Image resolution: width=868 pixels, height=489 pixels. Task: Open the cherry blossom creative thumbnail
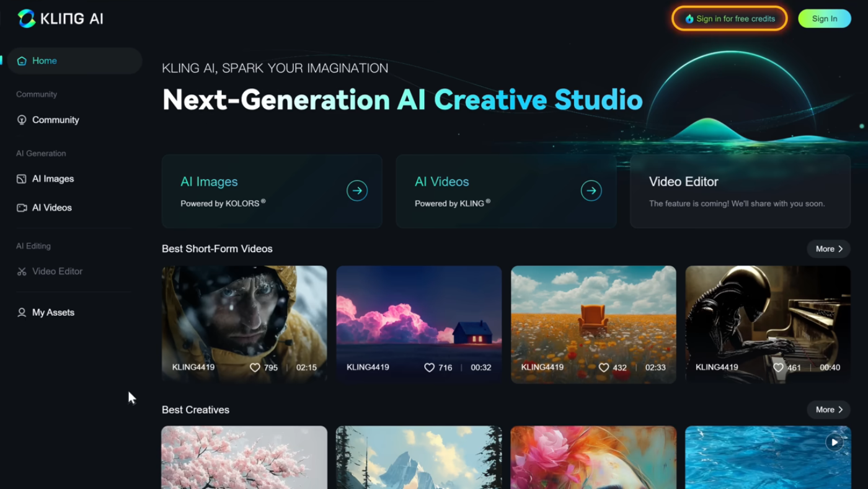tap(244, 457)
